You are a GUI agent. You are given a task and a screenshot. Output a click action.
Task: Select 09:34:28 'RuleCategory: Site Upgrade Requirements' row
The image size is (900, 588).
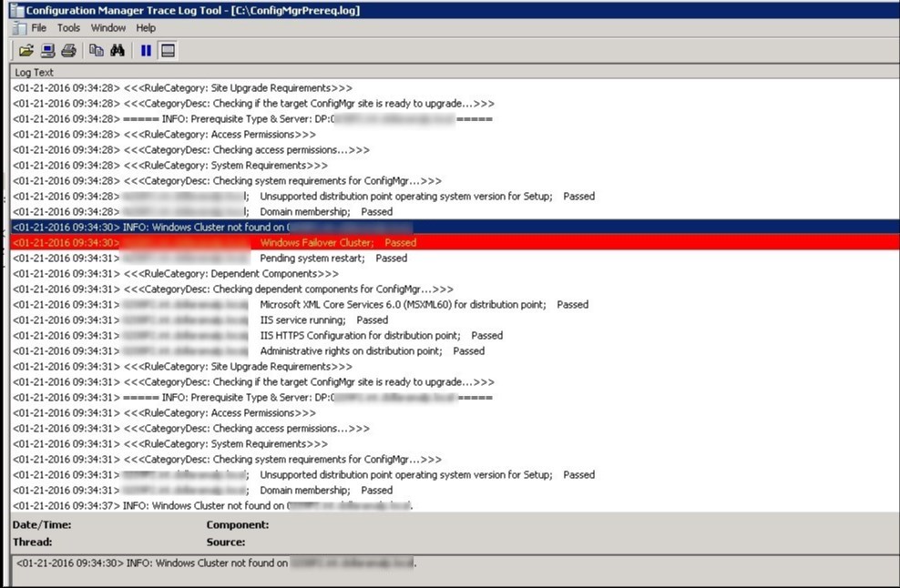coord(455,87)
